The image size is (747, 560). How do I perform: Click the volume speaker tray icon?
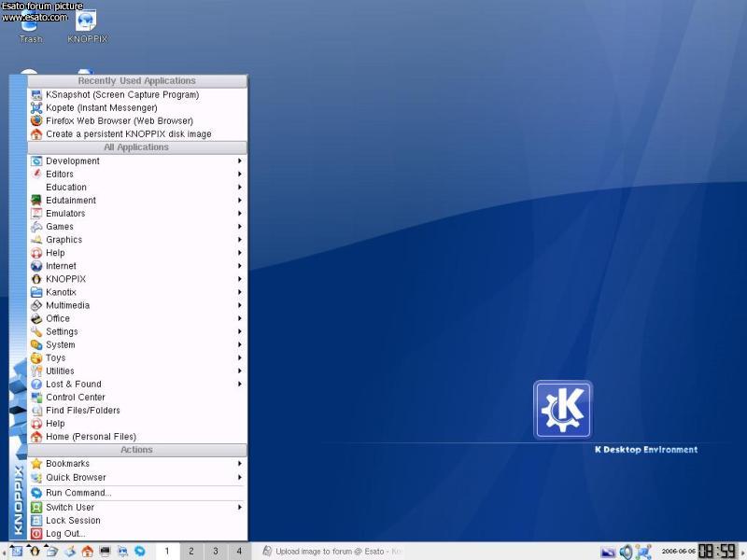click(x=626, y=552)
